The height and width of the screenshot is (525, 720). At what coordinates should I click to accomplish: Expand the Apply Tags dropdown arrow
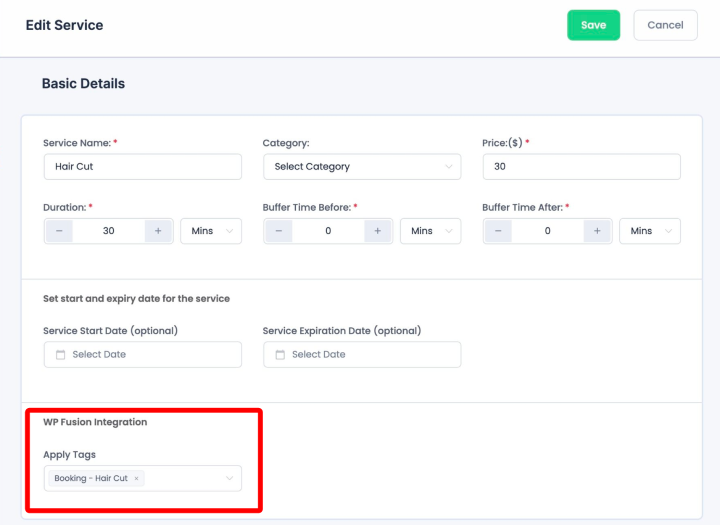(229, 479)
